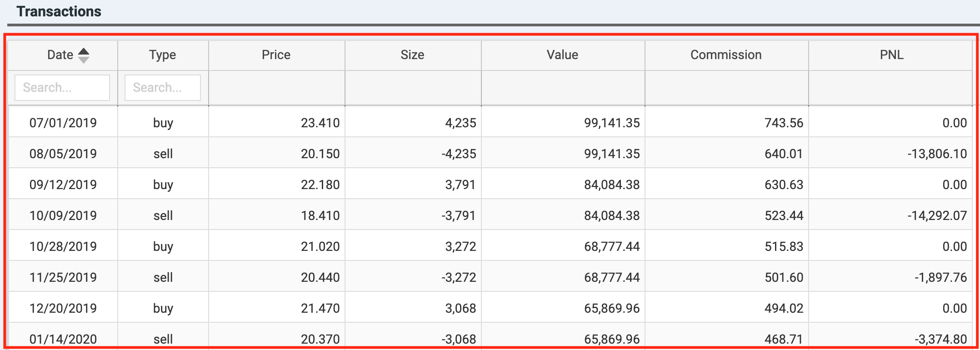Click the Date column sort arrows icon
The image size is (980, 350).
[84, 55]
